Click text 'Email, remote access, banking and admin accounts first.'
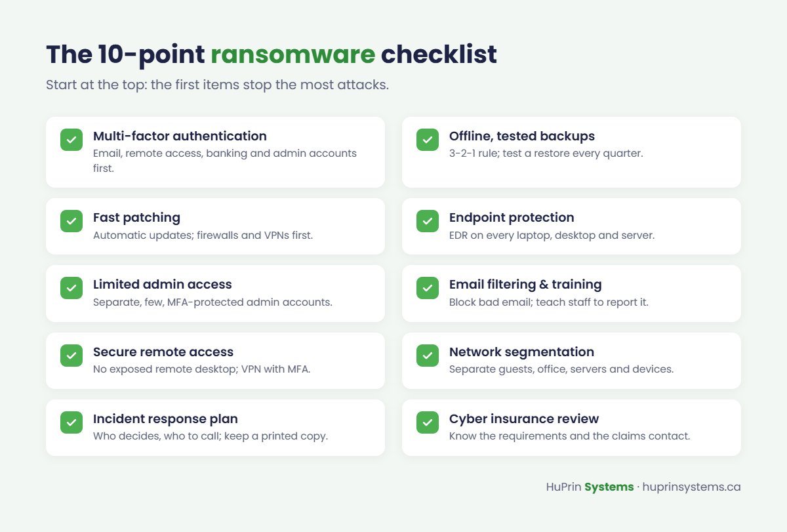 coord(225,161)
